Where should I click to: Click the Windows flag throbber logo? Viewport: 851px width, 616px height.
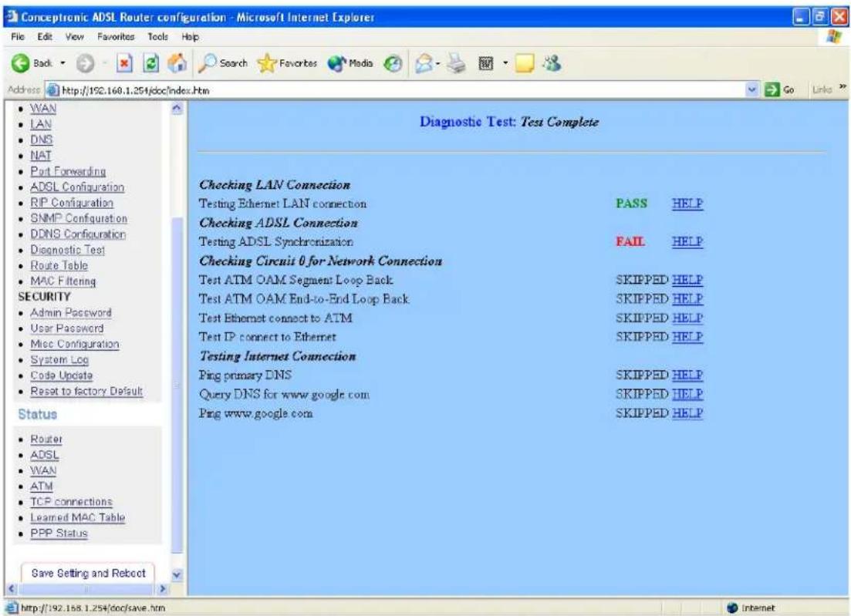coord(833,37)
